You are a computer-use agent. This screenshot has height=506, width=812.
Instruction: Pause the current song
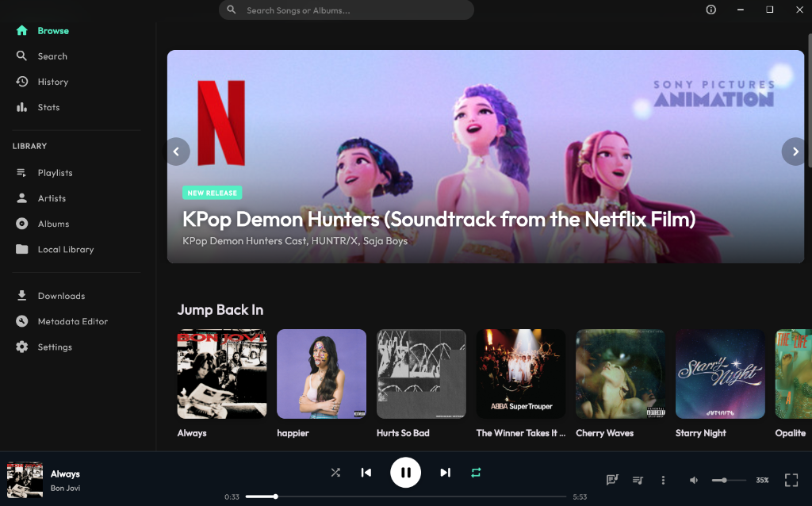[x=405, y=473]
